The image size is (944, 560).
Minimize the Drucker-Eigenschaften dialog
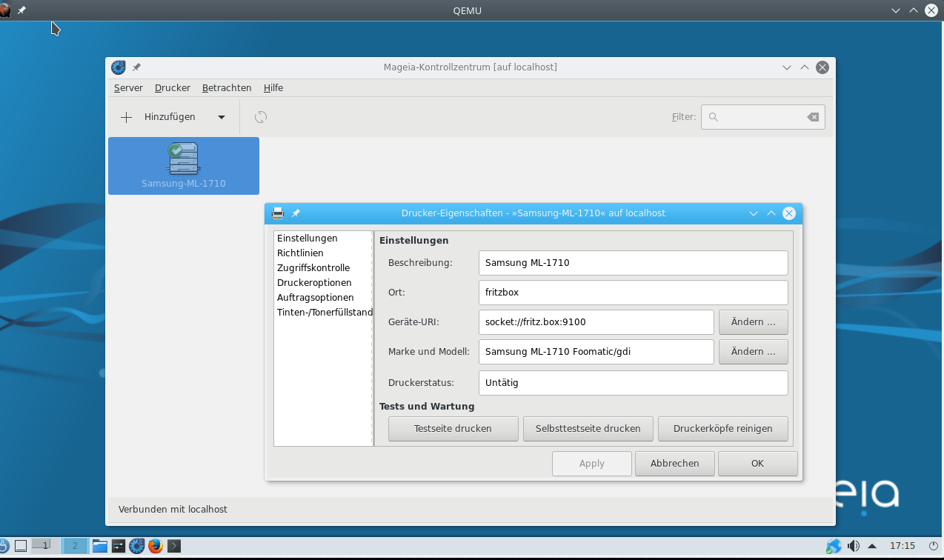754,213
